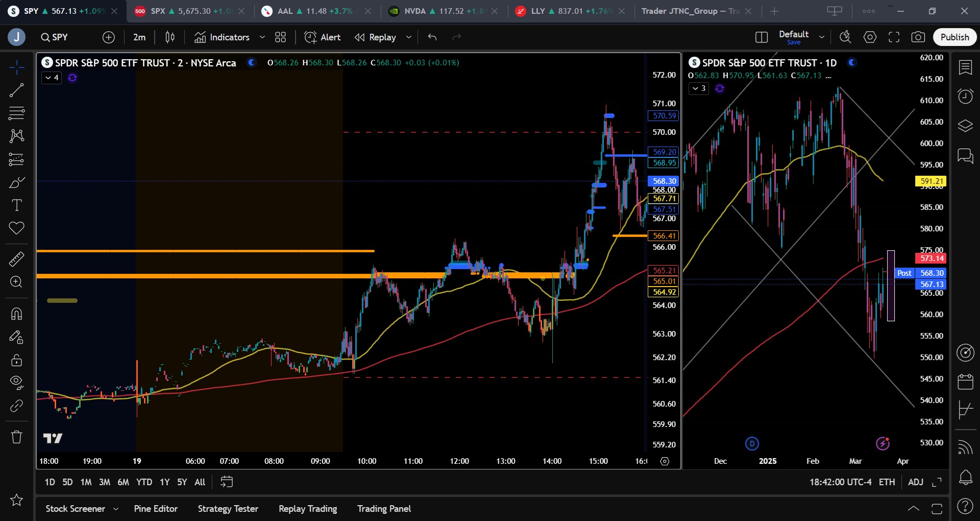Open the notifications bell
This screenshot has height=521, width=980.
(x=965, y=478)
